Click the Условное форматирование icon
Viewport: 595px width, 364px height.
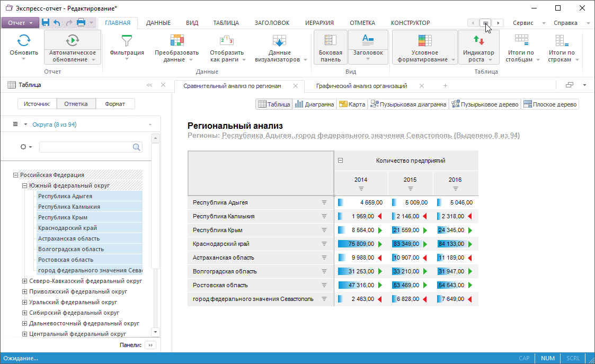pos(424,40)
